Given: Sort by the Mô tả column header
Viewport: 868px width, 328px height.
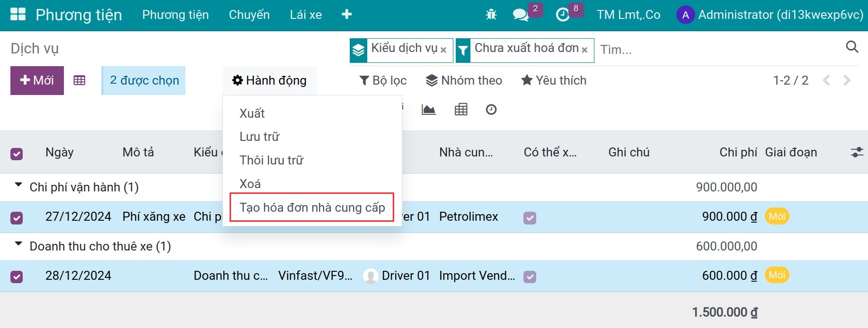Looking at the screenshot, I should pyautogui.click(x=138, y=152).
